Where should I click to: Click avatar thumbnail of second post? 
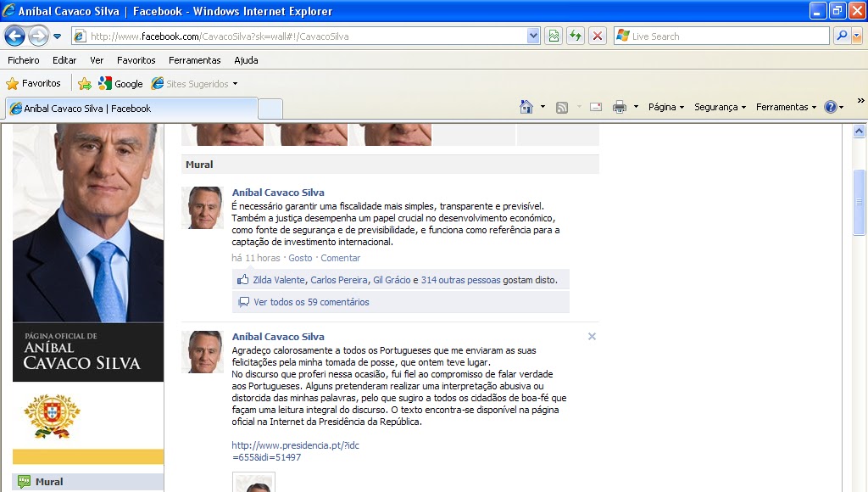point(203,352)
